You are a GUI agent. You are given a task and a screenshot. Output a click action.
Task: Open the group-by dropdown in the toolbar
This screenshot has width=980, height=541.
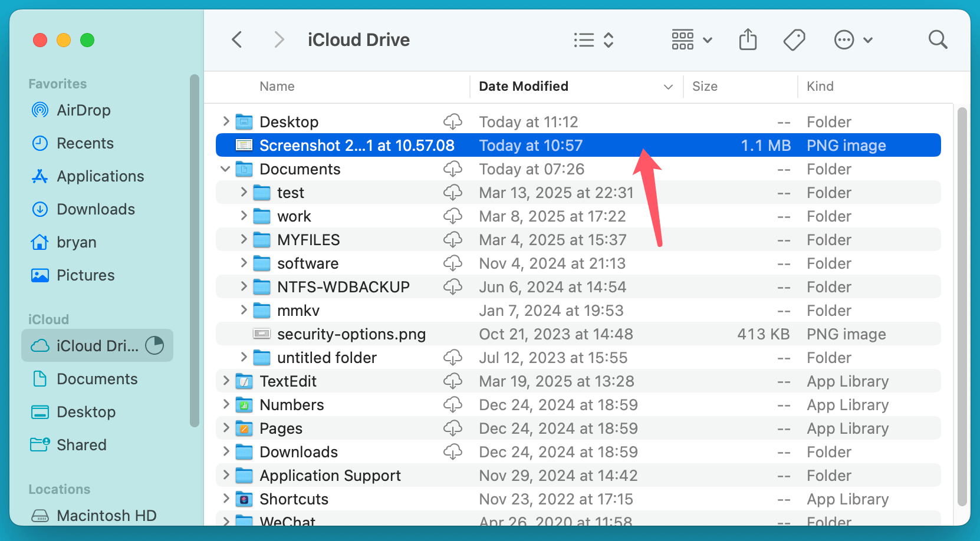(x=690, y=39)
